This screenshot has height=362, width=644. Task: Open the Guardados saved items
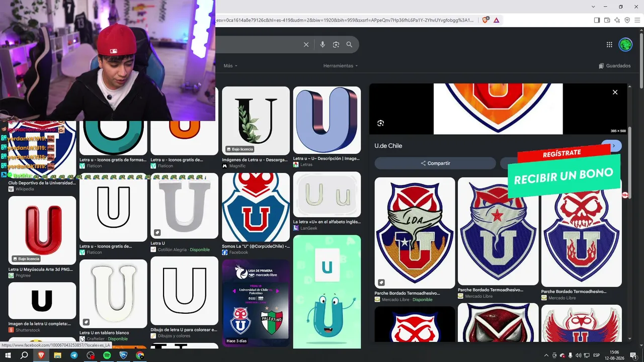coord(614,66)
